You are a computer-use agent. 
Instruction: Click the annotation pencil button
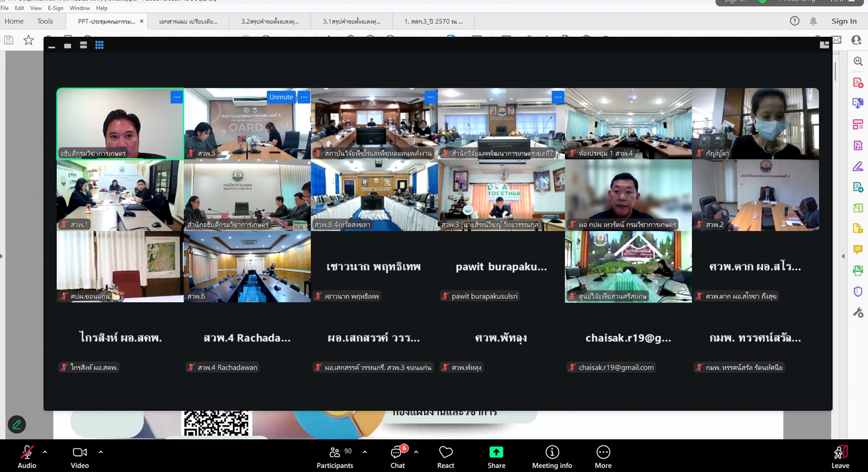point(17,424)
